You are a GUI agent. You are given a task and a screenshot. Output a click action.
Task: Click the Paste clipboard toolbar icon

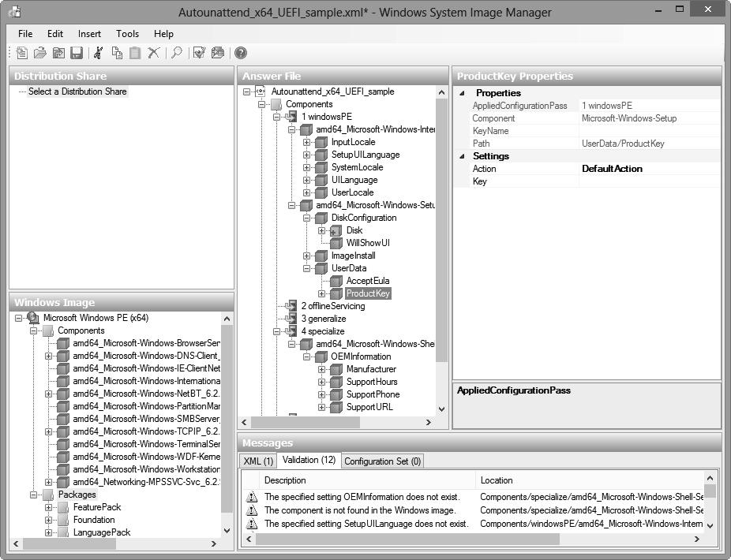(135, 53)
